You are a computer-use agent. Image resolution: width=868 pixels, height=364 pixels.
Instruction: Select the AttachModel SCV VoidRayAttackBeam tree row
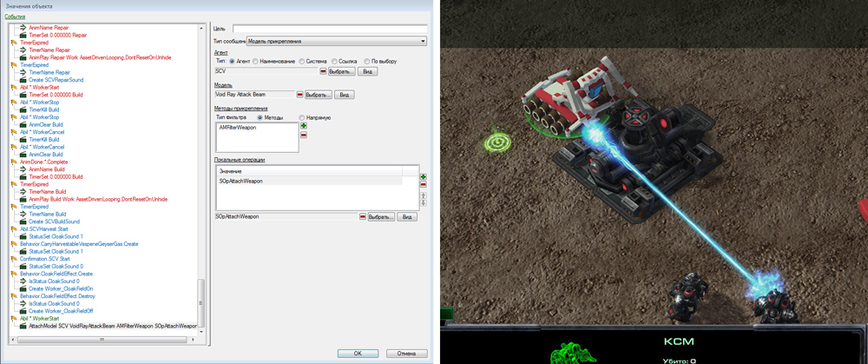(x=112, y=326)
